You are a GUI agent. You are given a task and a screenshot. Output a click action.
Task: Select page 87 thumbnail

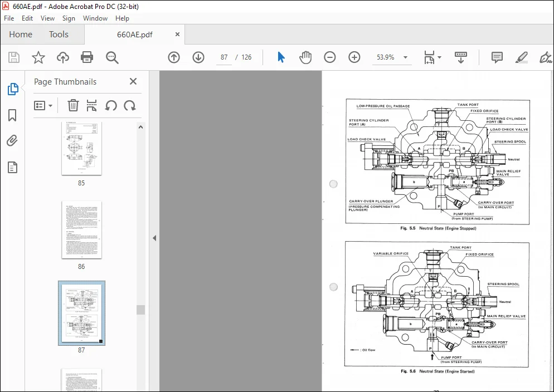pyautogui.click(x=81, y=313)
